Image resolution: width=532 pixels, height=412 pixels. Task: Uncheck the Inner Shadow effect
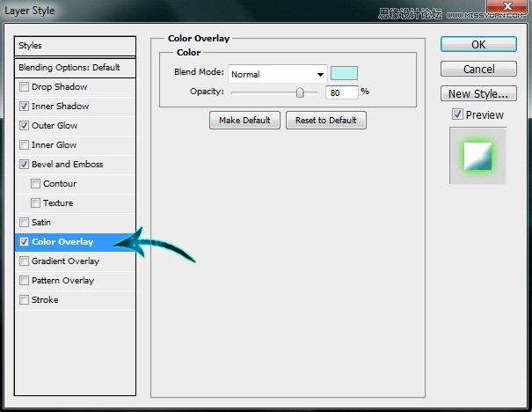24,107
